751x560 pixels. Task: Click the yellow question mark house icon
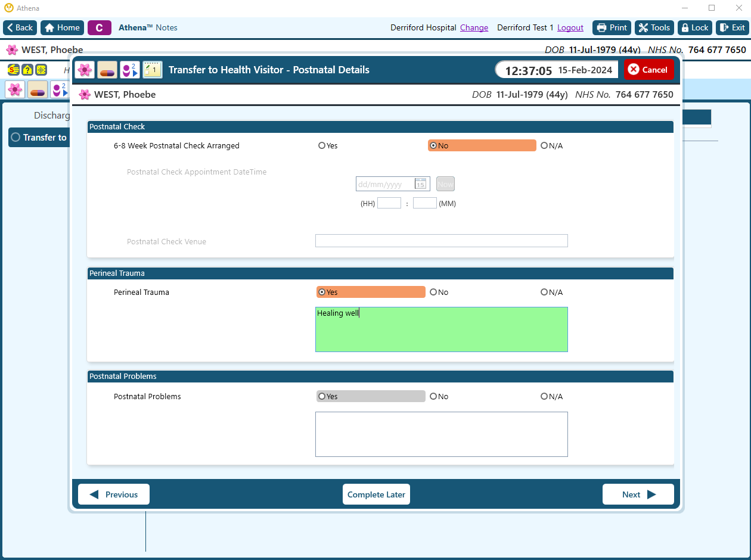click(x=27, y=70)
